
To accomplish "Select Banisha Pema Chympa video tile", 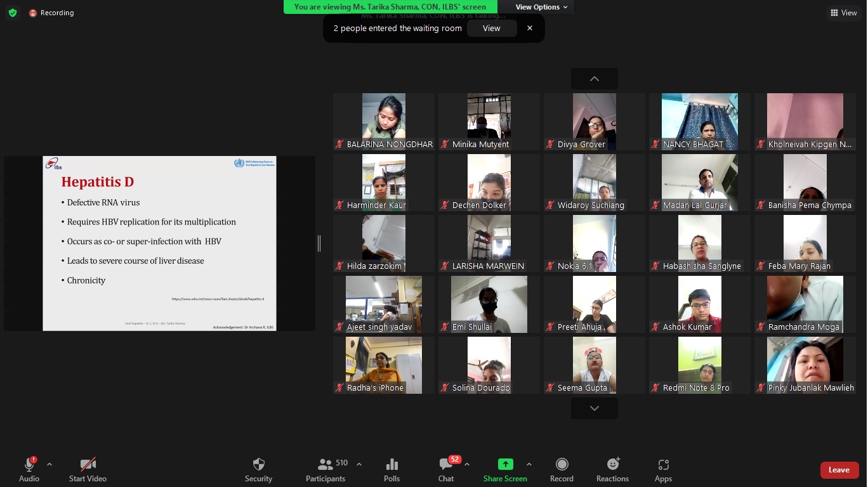I will click(805, 183).
